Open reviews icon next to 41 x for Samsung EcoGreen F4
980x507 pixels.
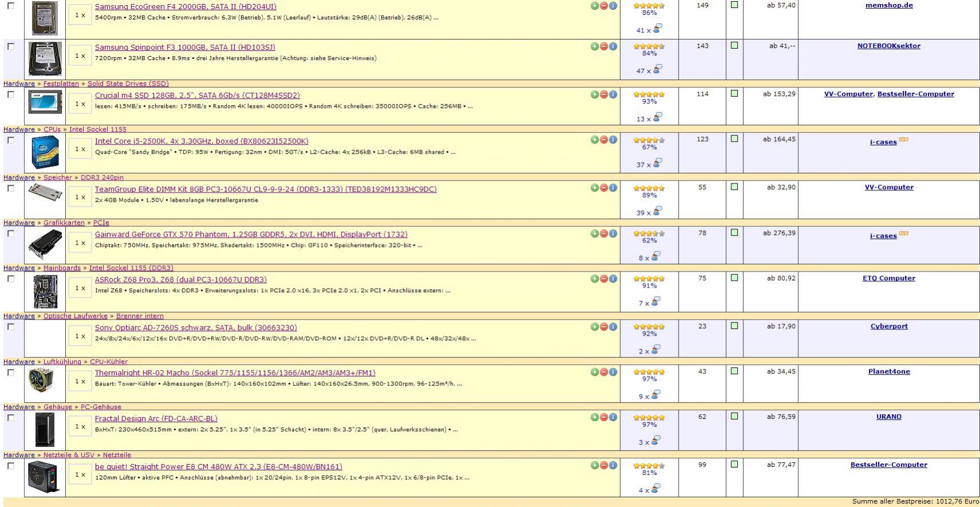[x=658, y=28]
